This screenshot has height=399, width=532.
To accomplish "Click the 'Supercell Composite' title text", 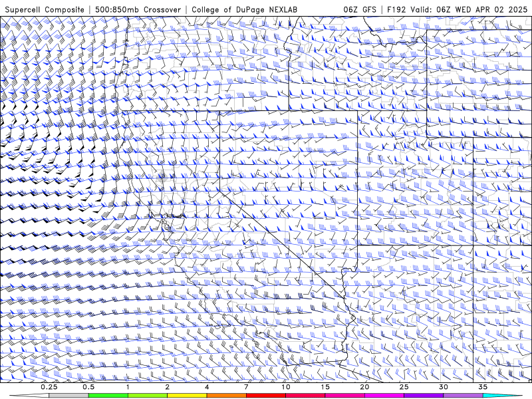I will click(x=45, y=10).
